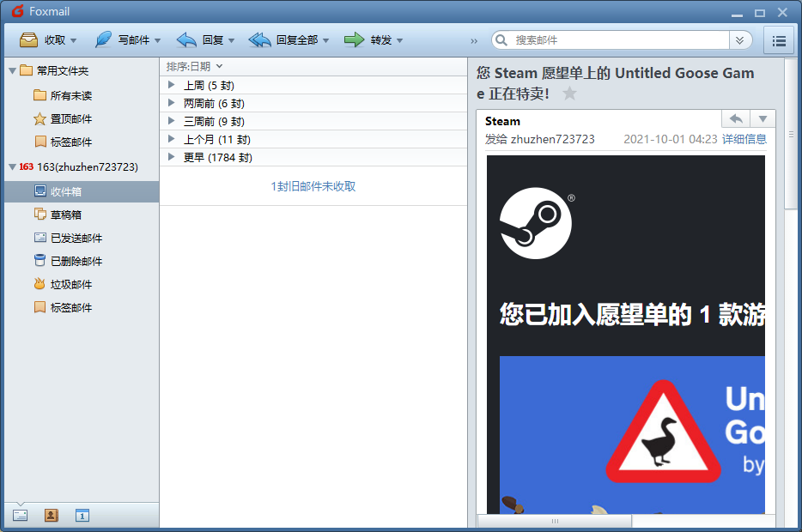This screenshot has height=532, width=802.
Task: Open the Contacts view icon at bottom
Action: (x=52, y=515)
